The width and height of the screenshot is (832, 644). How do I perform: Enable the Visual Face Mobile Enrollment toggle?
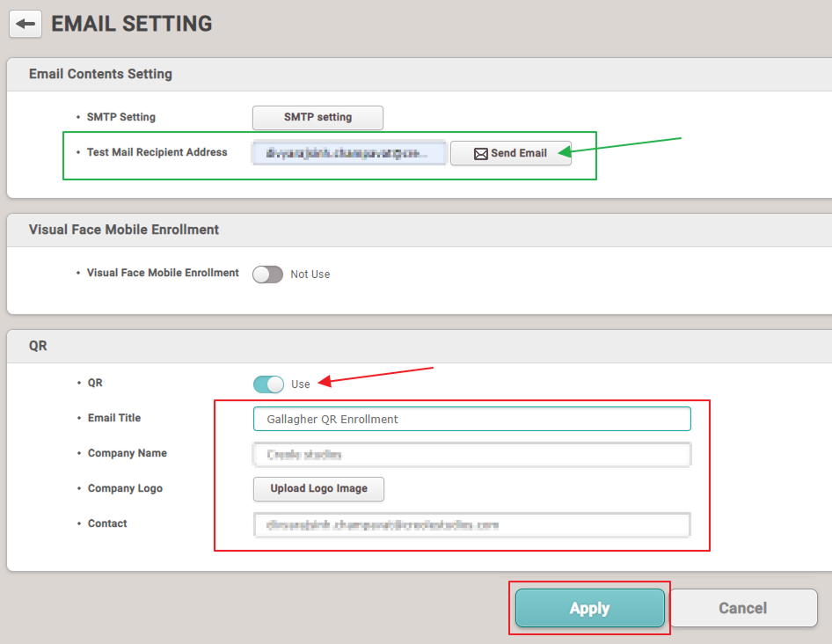[x=267, y=274]
